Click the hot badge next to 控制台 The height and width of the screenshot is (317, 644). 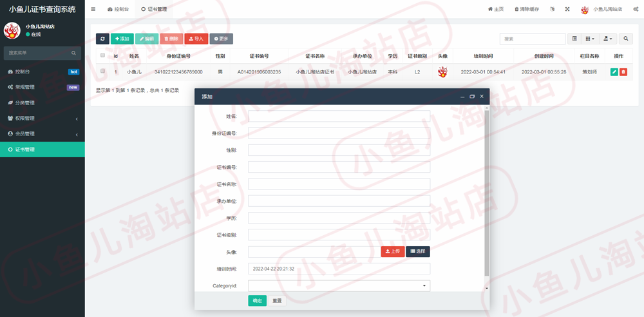74,72
